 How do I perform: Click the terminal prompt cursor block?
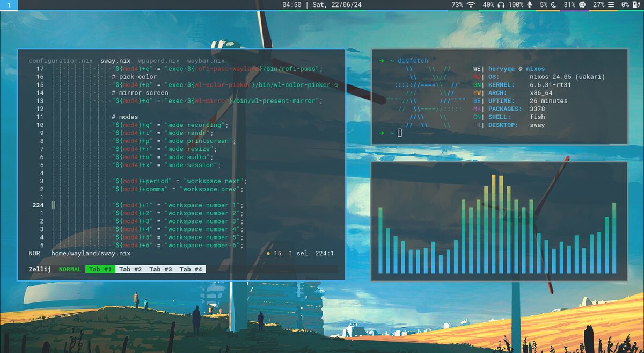(400, 133)
